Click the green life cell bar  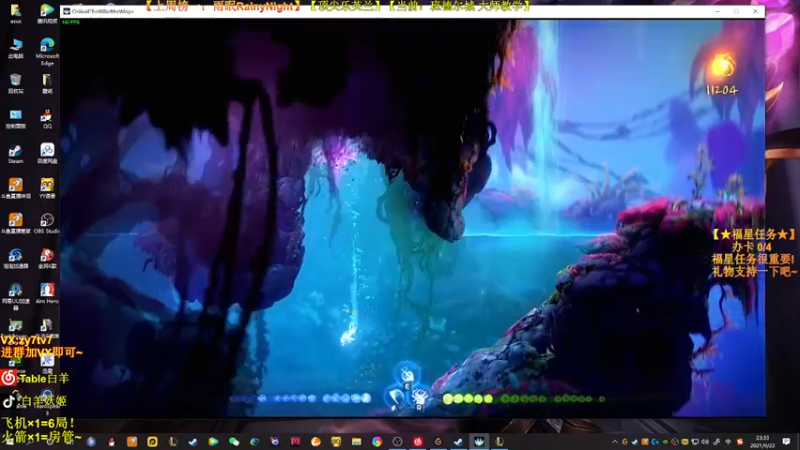click(x=524, y=399)
